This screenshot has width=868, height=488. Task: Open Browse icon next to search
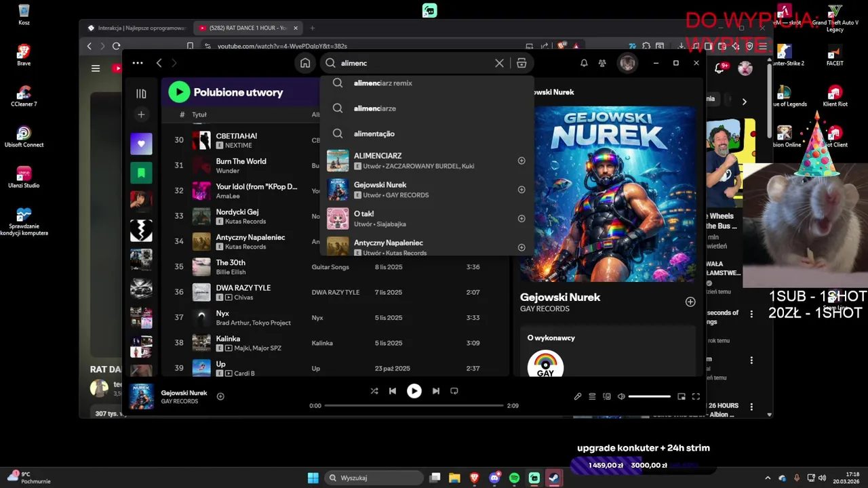click(521, 63)
